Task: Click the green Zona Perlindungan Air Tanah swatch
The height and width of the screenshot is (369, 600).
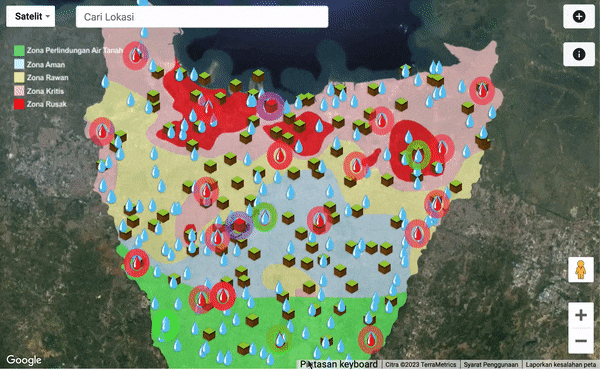Action: tap(19, 51)
